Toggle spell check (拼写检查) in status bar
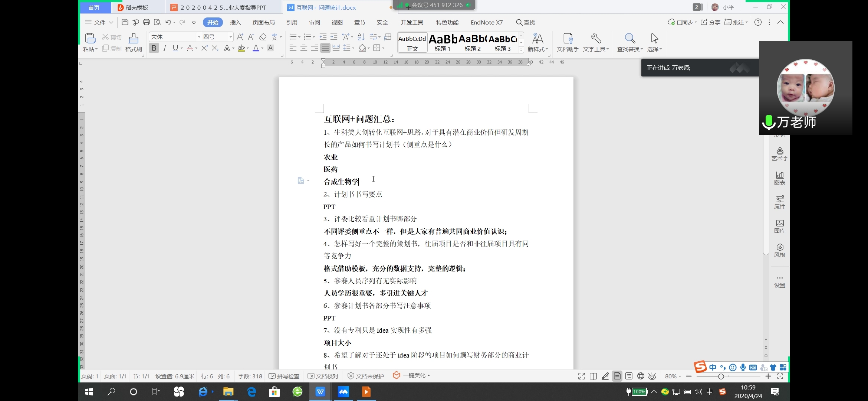 [284, 376]
